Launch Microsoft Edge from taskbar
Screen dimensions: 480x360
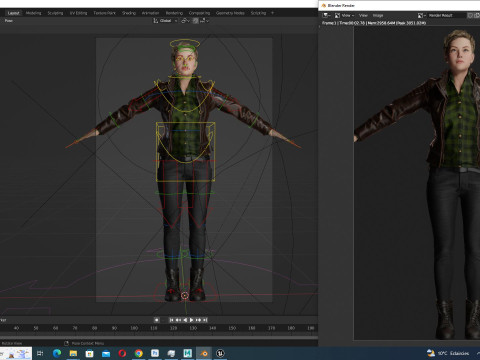(x=57, y=353)
